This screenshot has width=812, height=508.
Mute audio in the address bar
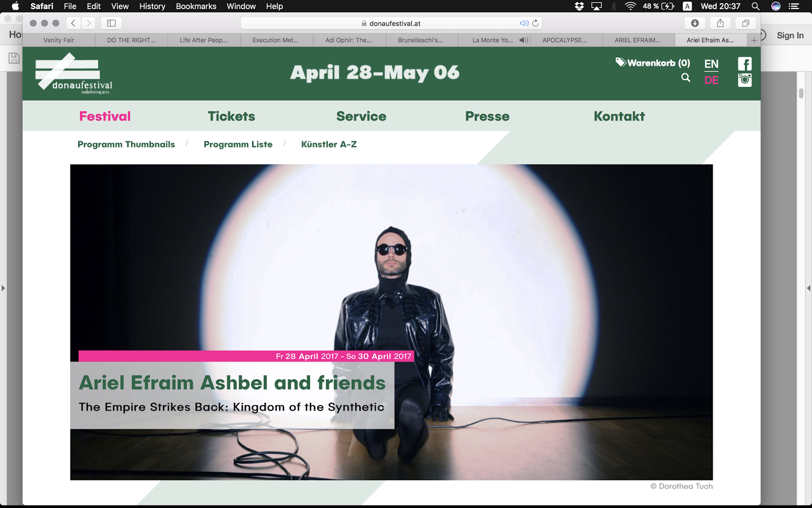(x=524, y=23)
